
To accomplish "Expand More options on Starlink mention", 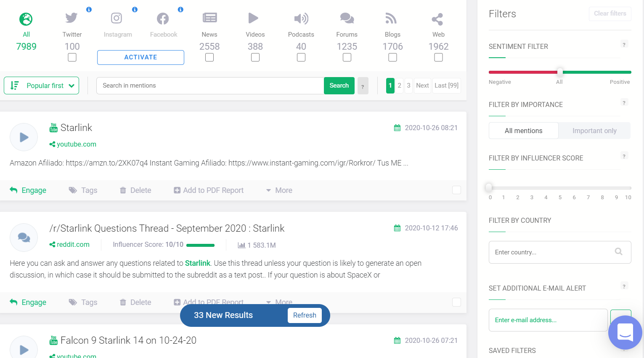I will tap(279, 190).
